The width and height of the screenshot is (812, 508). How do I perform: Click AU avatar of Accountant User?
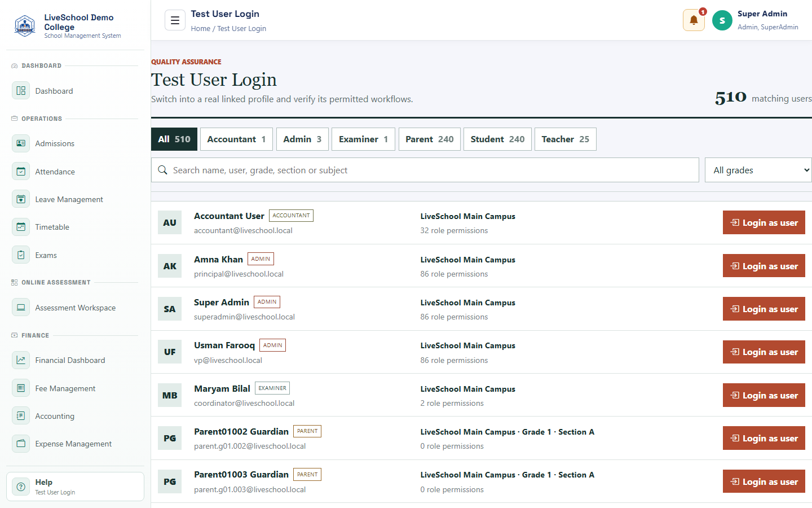pyautogui.click(x=170, y=222)
